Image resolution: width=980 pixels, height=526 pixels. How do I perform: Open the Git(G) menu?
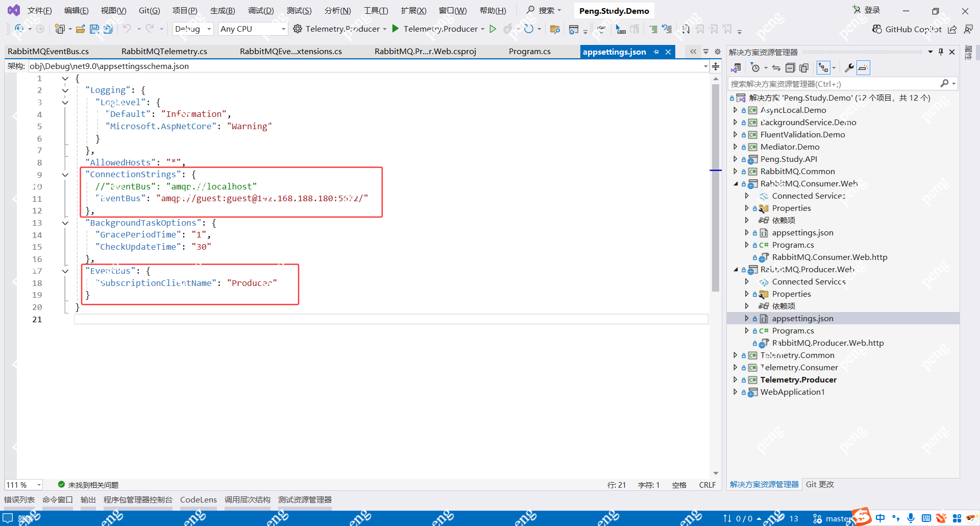[150, 11]
